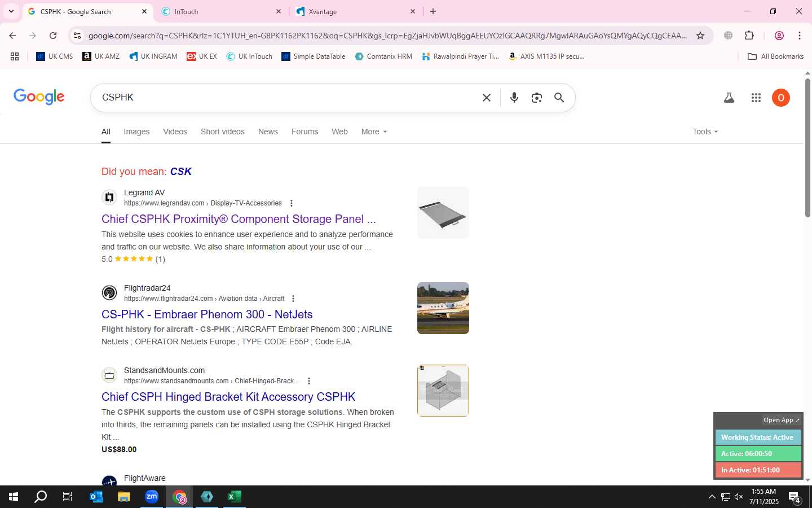Open the tab search dropdown arrow
812x508 pixels.
(x=11, y=11)
